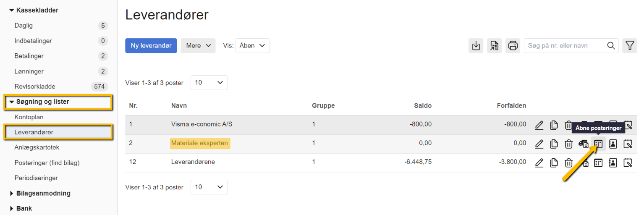Copy Visma e-conomic A/S supplier
644x215 pixels.
554,125
